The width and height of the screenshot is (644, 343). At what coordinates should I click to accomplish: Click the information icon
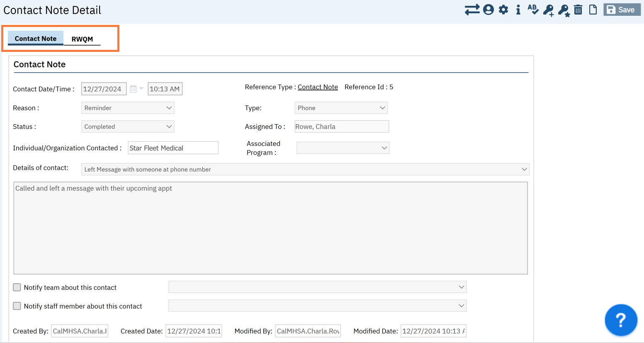(518, 10)
